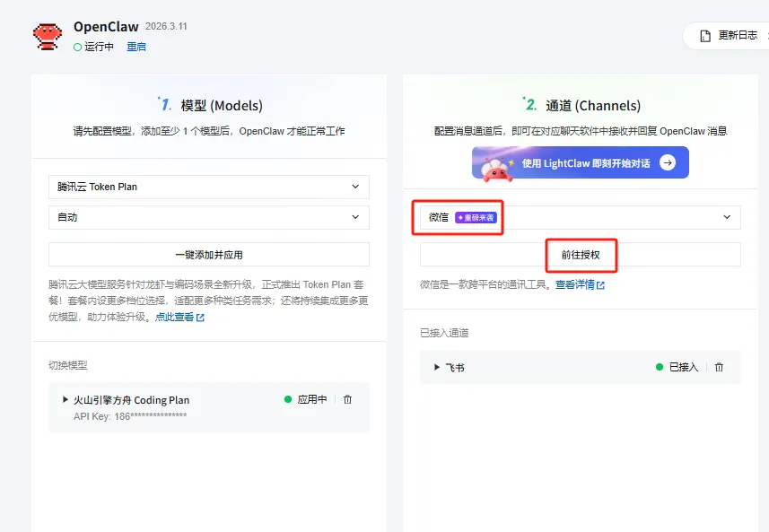Delete the 火山引擎方舟 Coding Plan model
Image resolution: width=769 pixels, height=532 pixels.
[x=348, y=399]
